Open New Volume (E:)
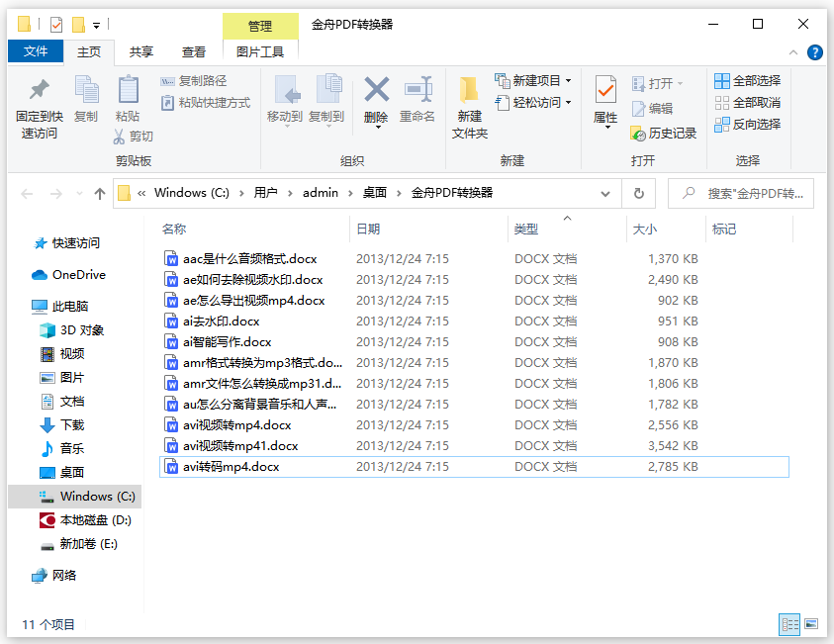Viewport: 834px width, 644px height. (79, 543)
